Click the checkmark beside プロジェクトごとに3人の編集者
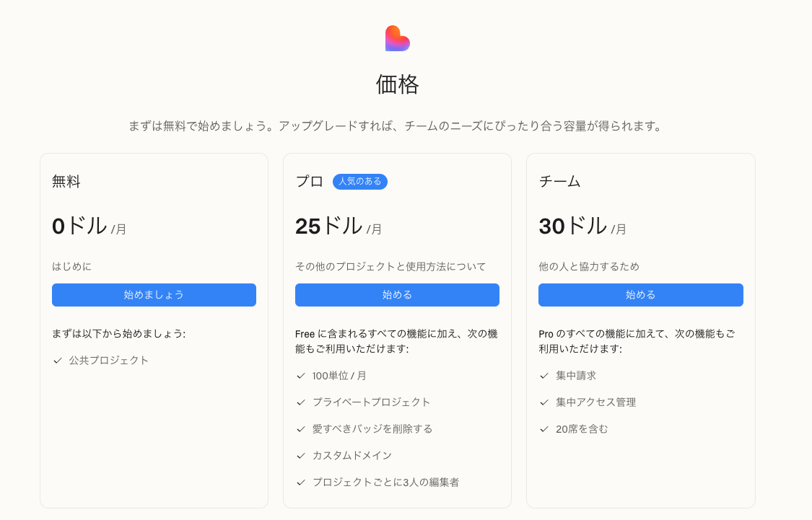 click(301, 482)
